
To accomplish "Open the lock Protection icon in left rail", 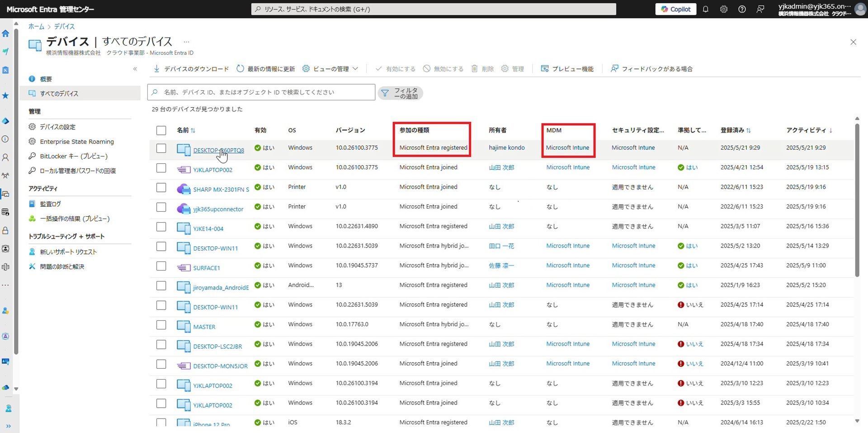I will (x=5, y=230).
